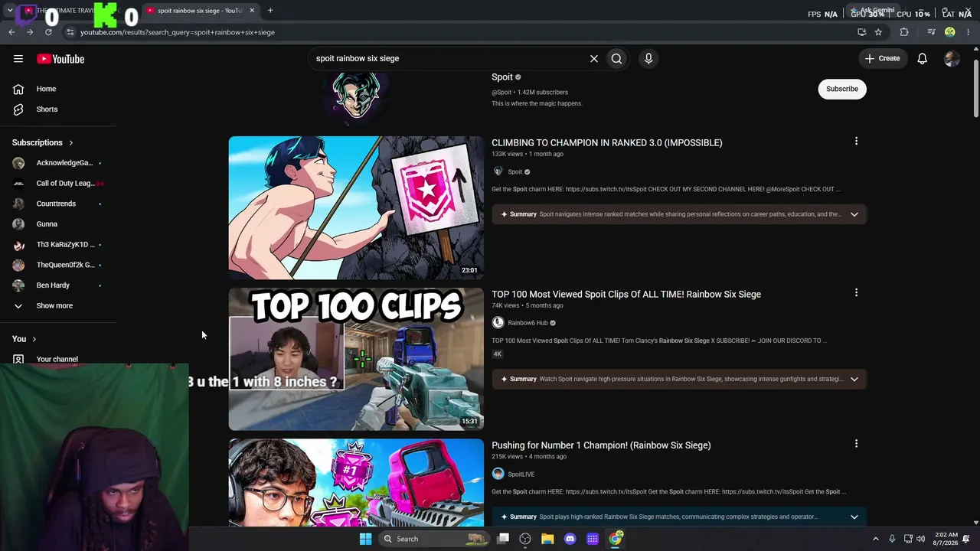Screen dimensions: 980x551
Task: Open Discord from the taskbar
Action: [570, 539]
